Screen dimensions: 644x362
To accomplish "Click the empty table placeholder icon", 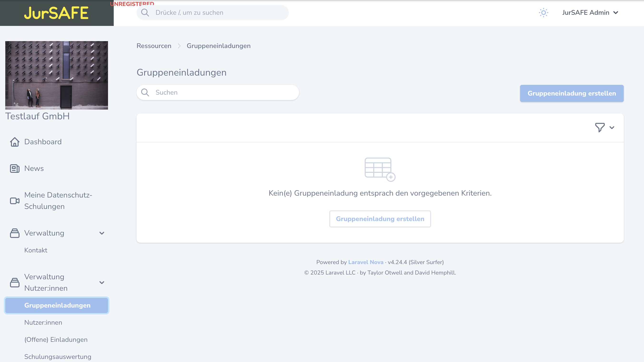I will (x=380, y=169).
